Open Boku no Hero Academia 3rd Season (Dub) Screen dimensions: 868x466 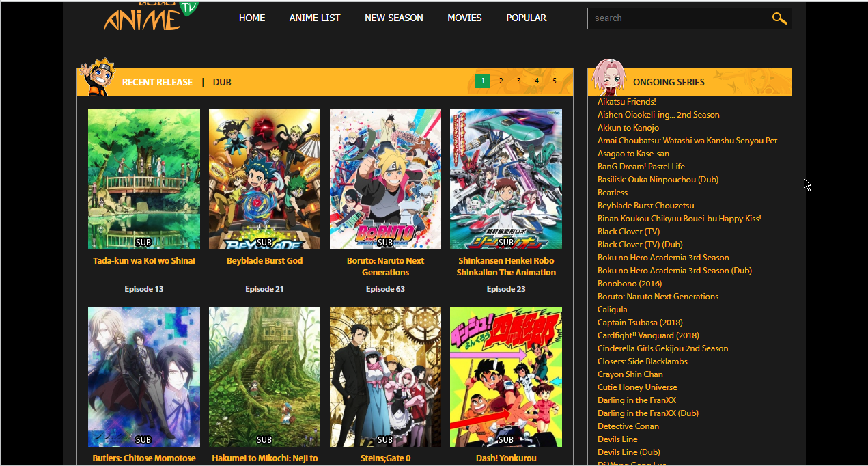(675, 271)
